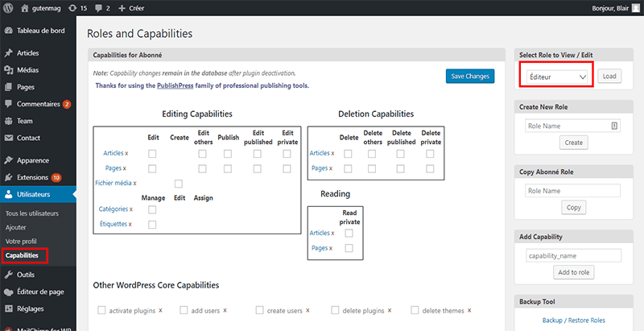
Task: Open the Backup / Restore Roles link
Action: coord(574,321)
